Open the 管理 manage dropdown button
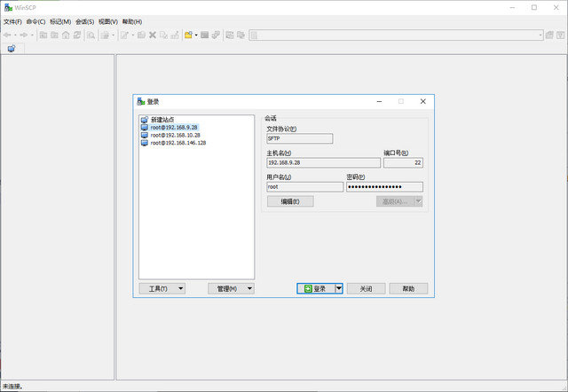568x392 pixels. pyautogui.click(x=231, y=289)
